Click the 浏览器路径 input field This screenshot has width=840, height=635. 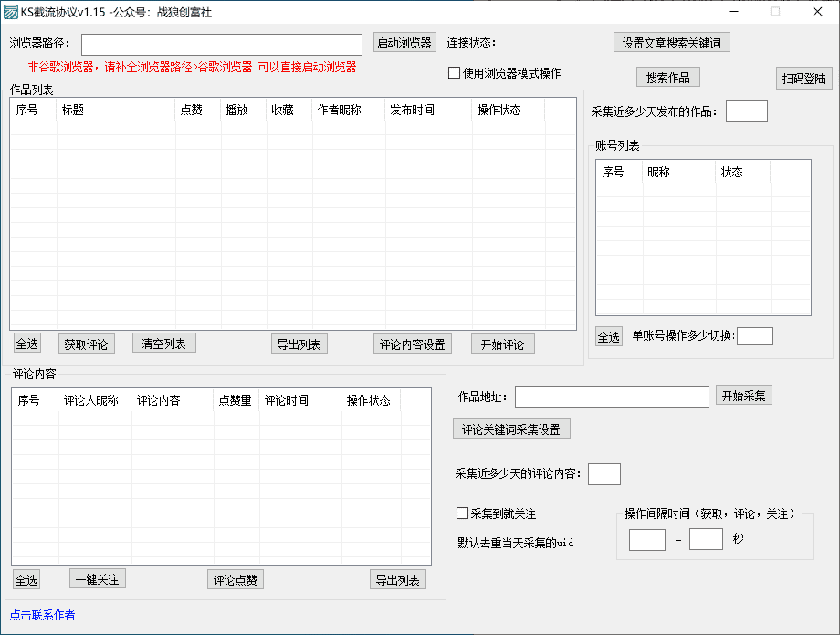[x=222, y=43]
